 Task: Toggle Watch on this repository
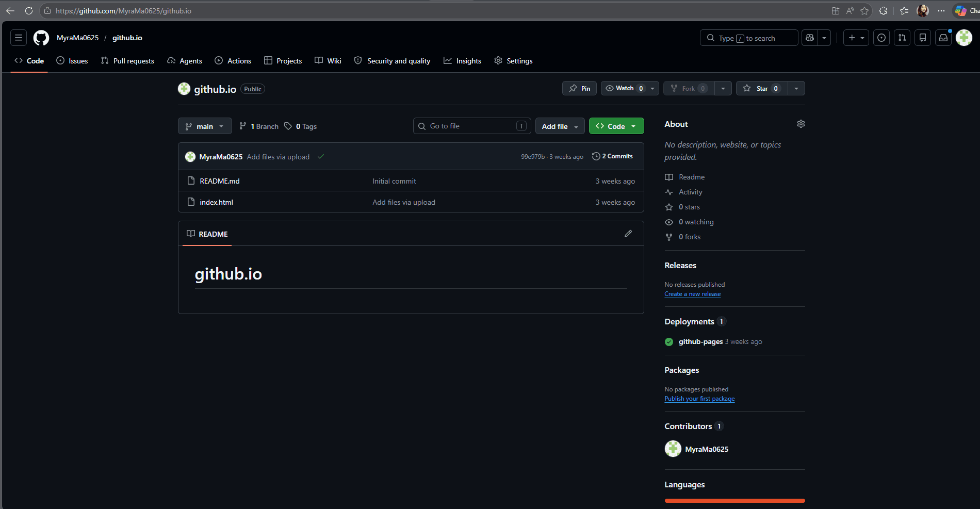coord(624,88)
